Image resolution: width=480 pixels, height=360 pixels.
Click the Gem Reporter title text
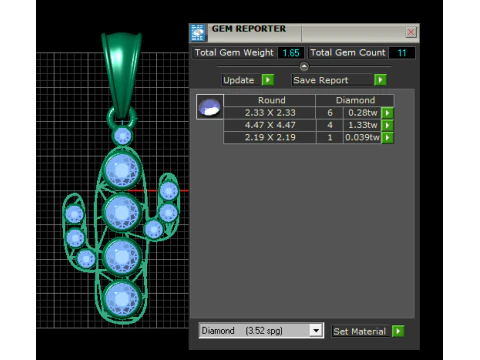click(249, 29)
